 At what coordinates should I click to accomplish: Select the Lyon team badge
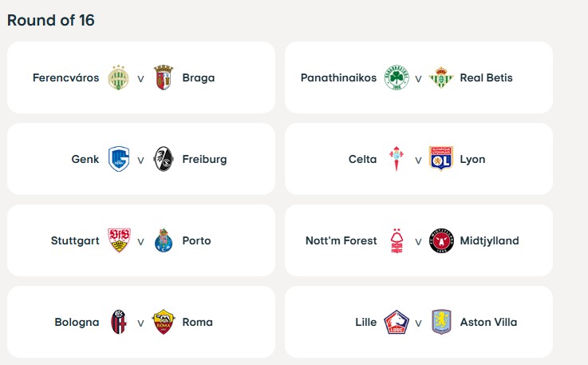point(440,159)
